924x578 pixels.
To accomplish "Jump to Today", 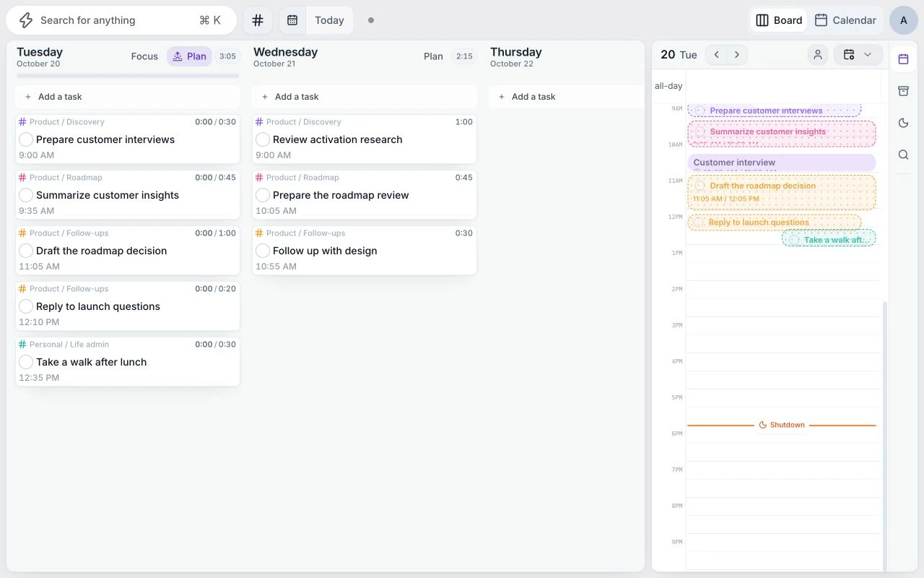I will (x=329, y=20).
